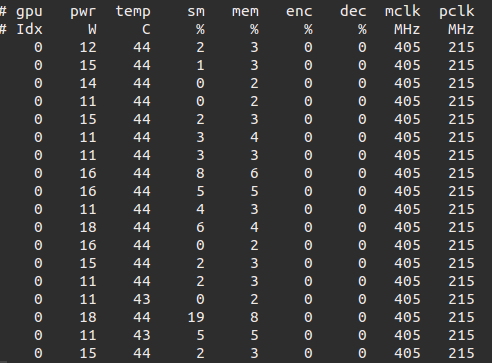Screen dimensions: 492x363
Task: Select the sm value 19
Action: (196, 317)
